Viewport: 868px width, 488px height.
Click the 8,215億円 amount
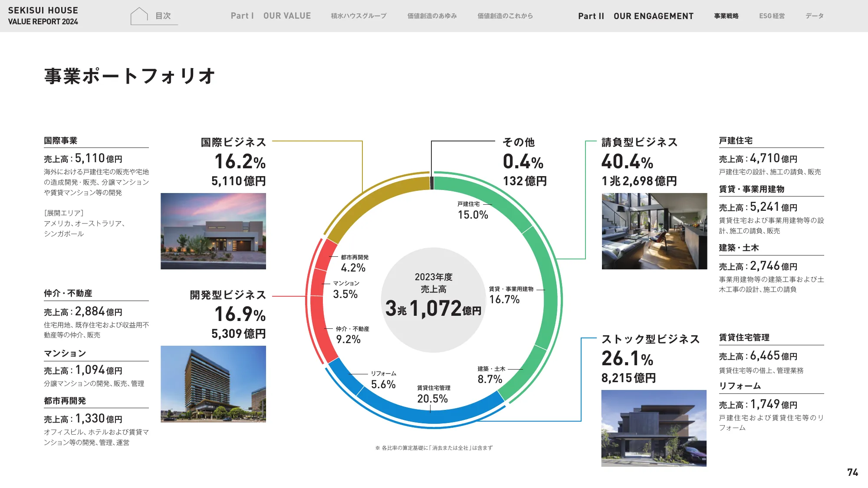(628, 378)
